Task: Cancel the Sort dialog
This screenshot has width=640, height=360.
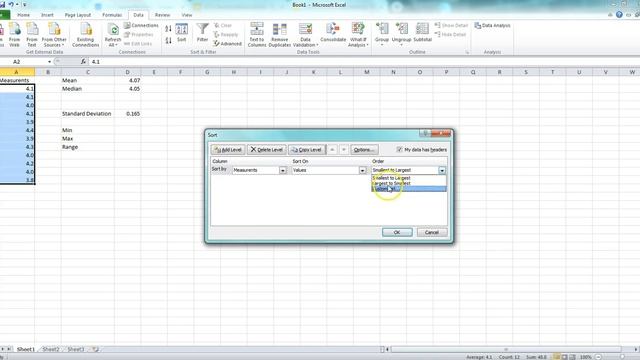Action: pyautogui.click(x=432, y=232)
